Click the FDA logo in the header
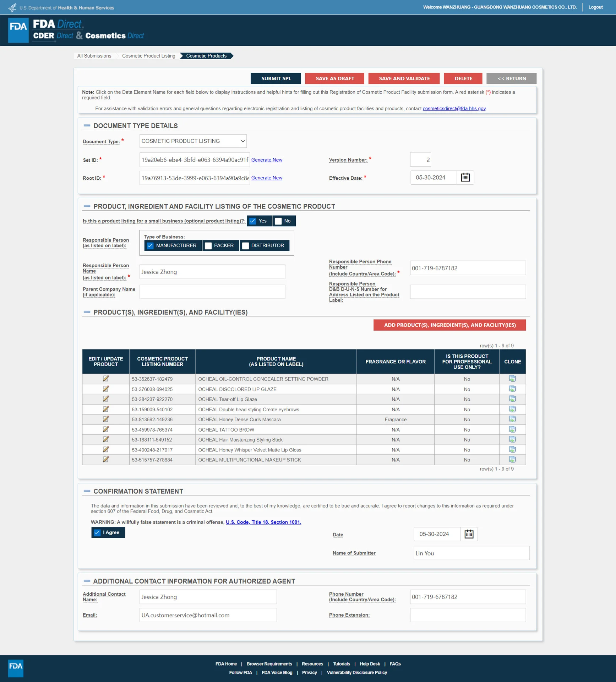 tap(18, 30)
